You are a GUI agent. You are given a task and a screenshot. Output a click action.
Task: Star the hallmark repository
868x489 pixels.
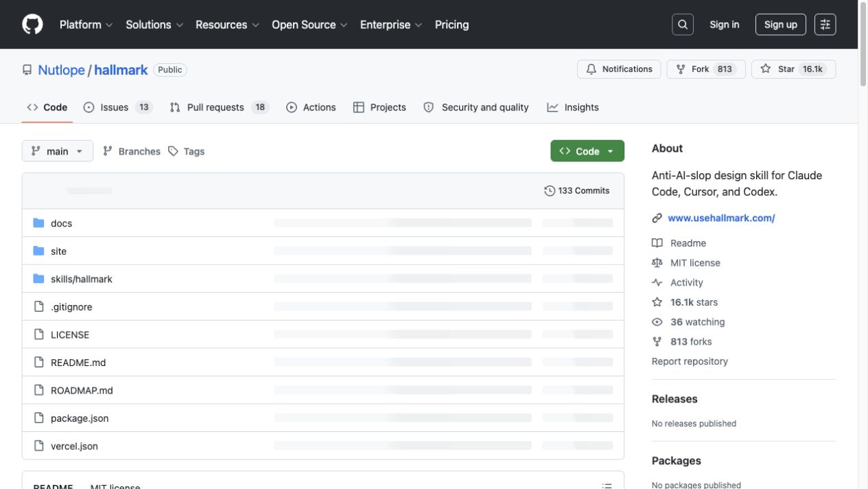tap(794, 69)
